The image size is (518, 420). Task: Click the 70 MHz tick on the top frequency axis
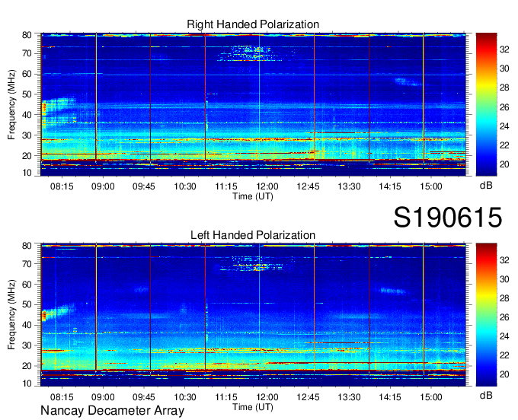coord(27,53)
